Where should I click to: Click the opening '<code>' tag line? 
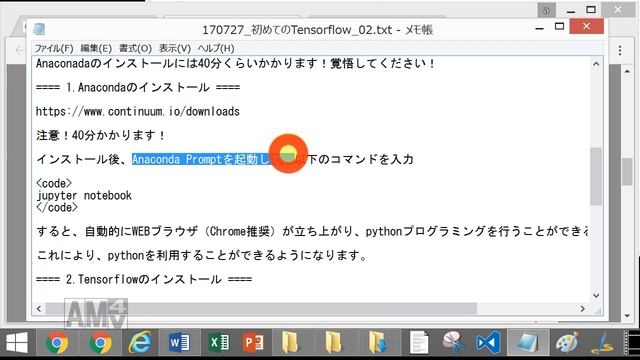point(54,183)
